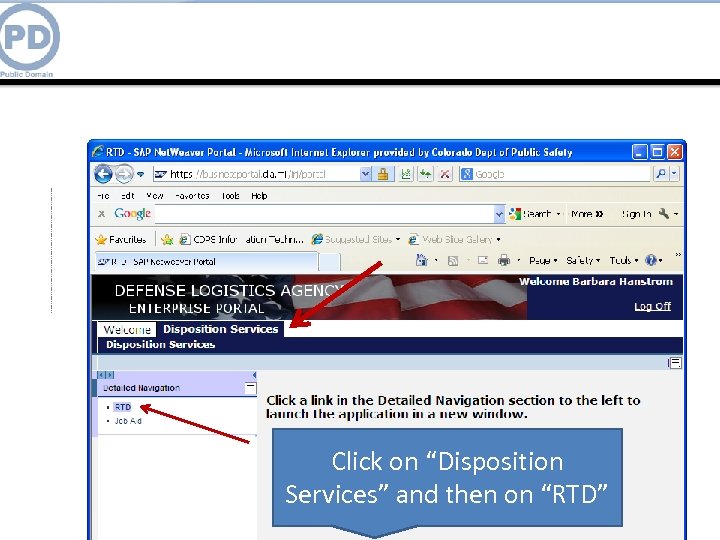The height and width of the screenshot is (540, 720).
Task: Open the RTD navigation link
Action: click(122, 407)
